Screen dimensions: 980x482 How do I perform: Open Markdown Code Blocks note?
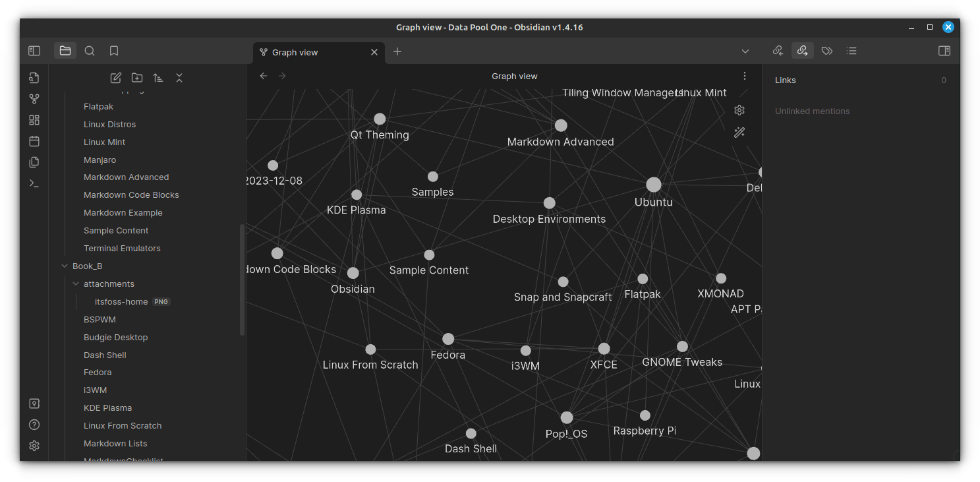pyautogui.click(x=131, y=195)
